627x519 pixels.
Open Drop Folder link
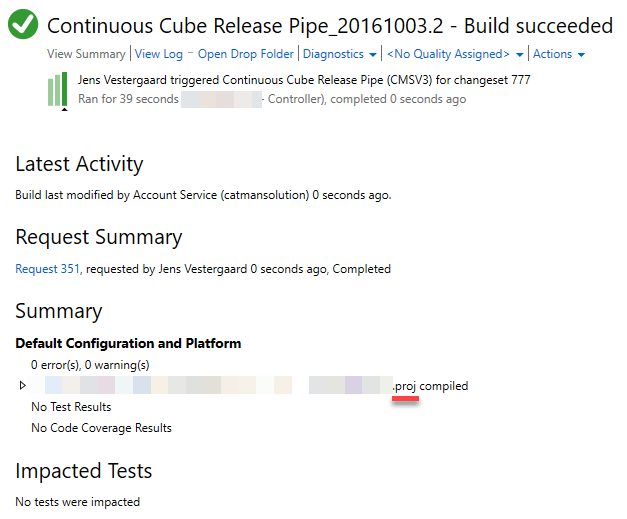[246, 54]
